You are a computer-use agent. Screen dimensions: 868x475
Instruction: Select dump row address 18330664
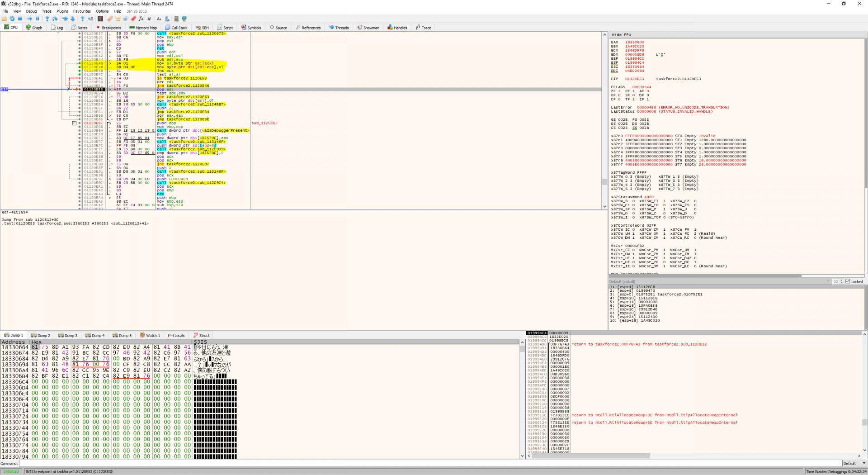(15, 347)
